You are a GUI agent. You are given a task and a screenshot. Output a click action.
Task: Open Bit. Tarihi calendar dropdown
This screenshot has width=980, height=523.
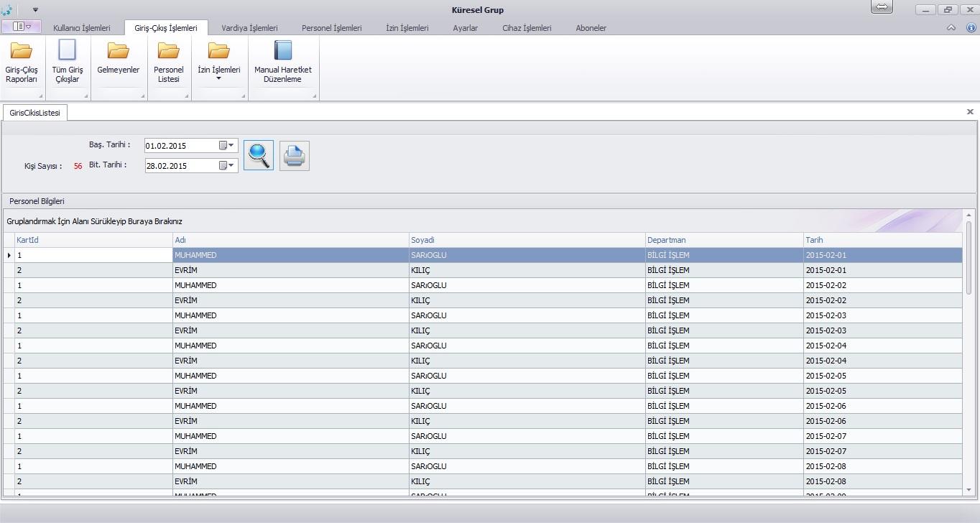point(227,165)
